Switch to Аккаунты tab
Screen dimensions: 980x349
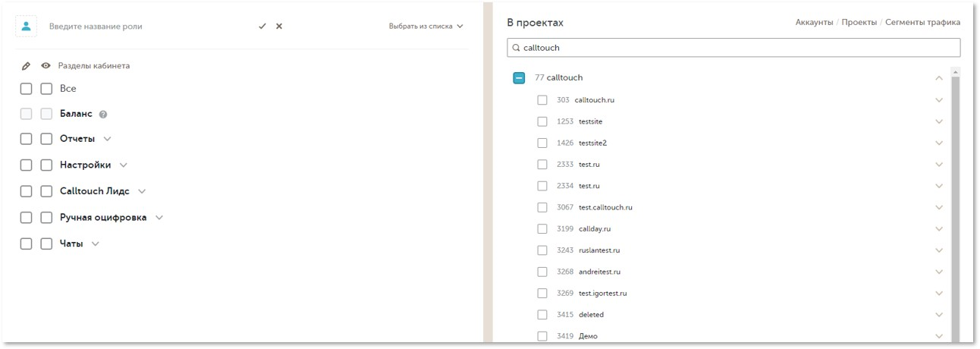[x=815, y=22]
